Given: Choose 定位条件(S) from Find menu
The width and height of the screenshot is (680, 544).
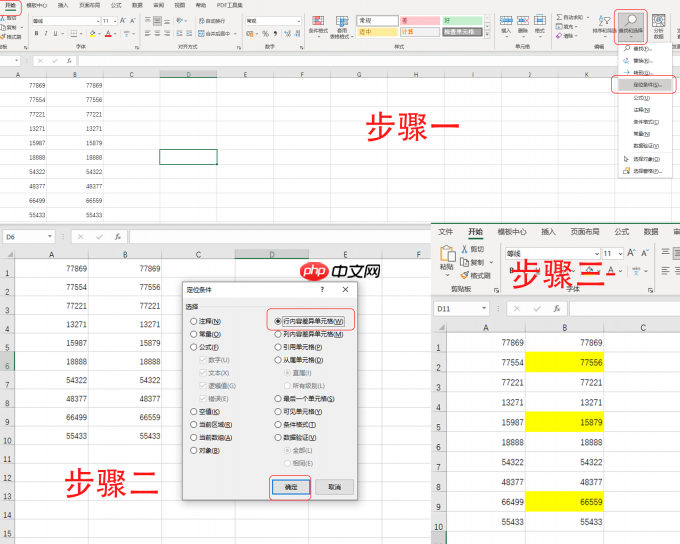Looking at the screenshot, I should pos(644,85).
